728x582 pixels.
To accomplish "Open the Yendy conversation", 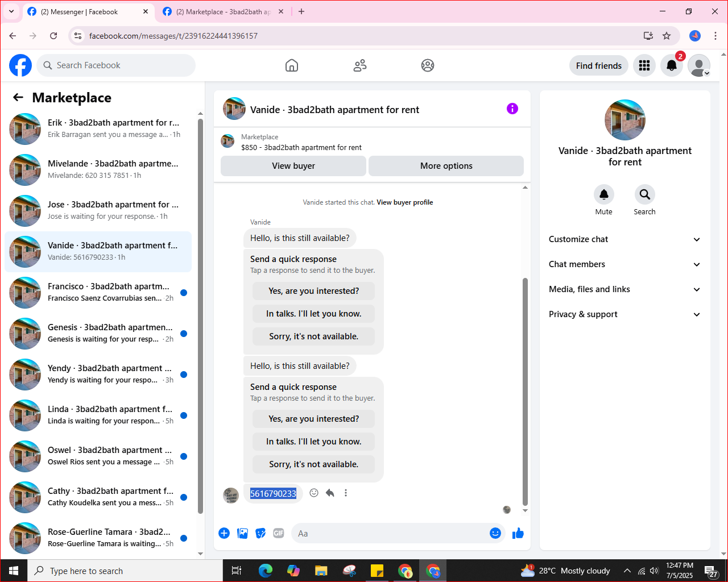I will 98,375.
